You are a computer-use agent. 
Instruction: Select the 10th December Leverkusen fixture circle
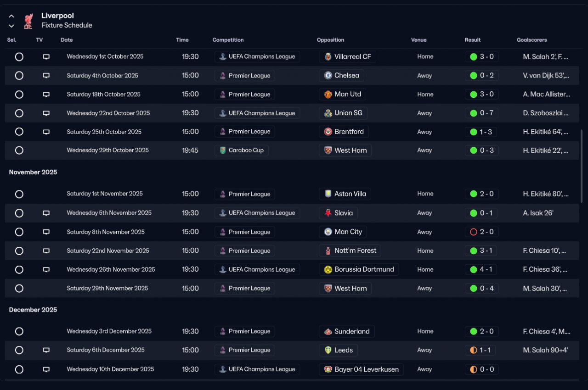19,369
